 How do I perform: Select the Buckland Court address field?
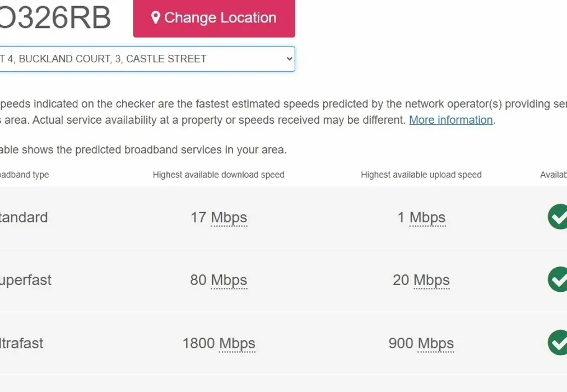pyautogui.click(x=146, y=58)
